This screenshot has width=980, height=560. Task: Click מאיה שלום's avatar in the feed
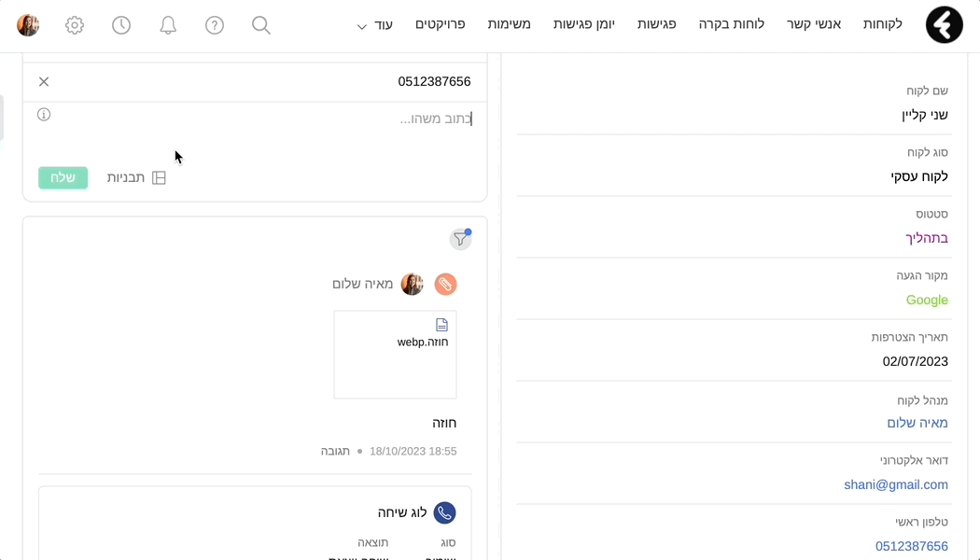tap(413, 285)
